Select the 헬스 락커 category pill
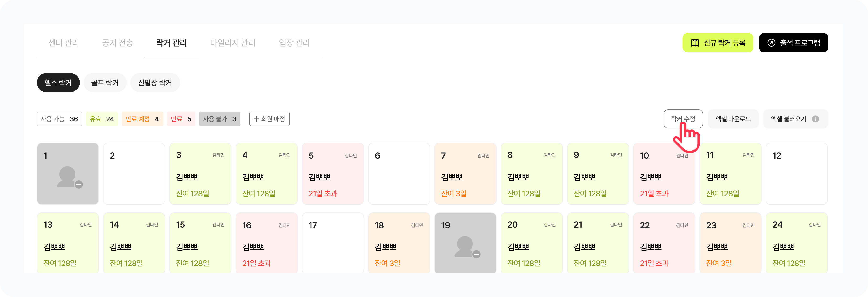The height and width of the screenshot is (297, 868). [58, 83]
